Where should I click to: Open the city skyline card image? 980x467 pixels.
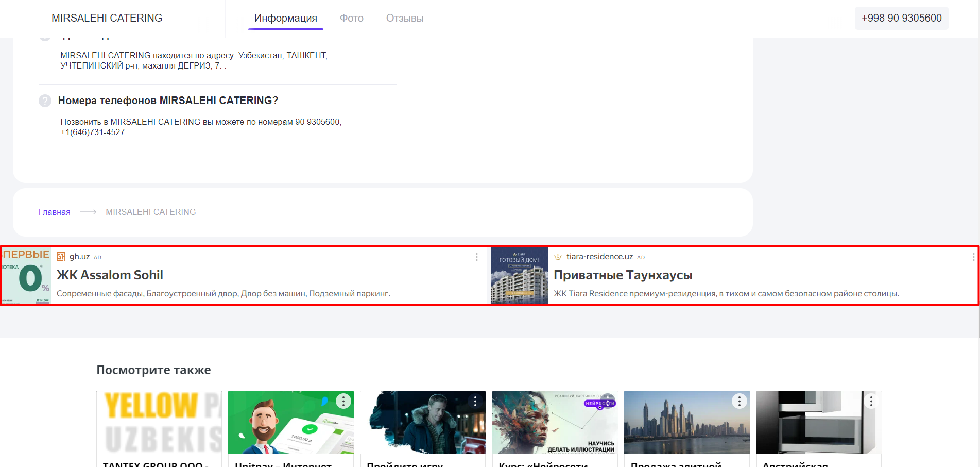(687, 422)
